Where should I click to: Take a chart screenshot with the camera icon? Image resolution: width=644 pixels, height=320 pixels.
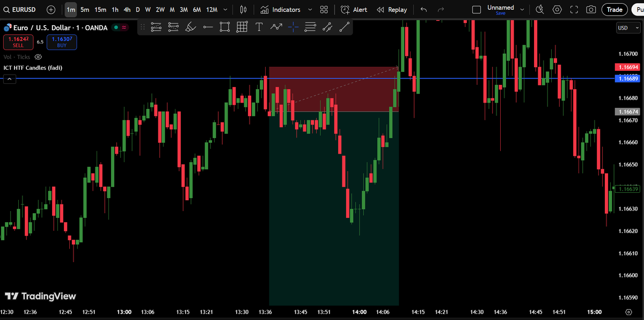coord(591,9)
